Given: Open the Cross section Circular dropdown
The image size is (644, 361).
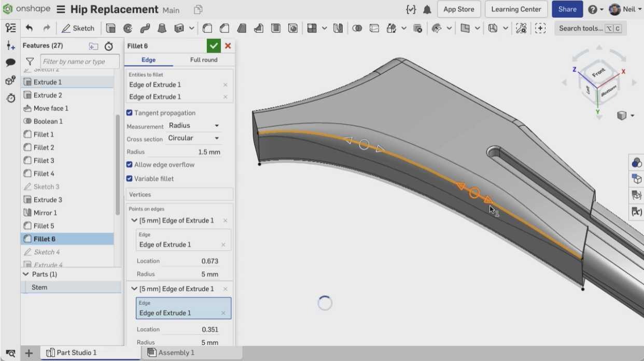Looking at the screenshot, I should pyautogui.click(x=194, y=138).
